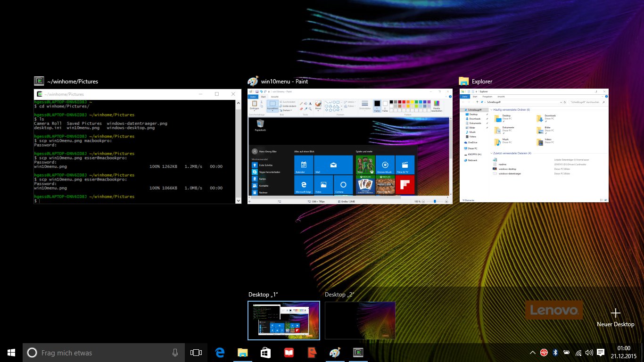Screen dimensions: 644x362
Task: Show hidden system tray icons
Action: point(532,352)
